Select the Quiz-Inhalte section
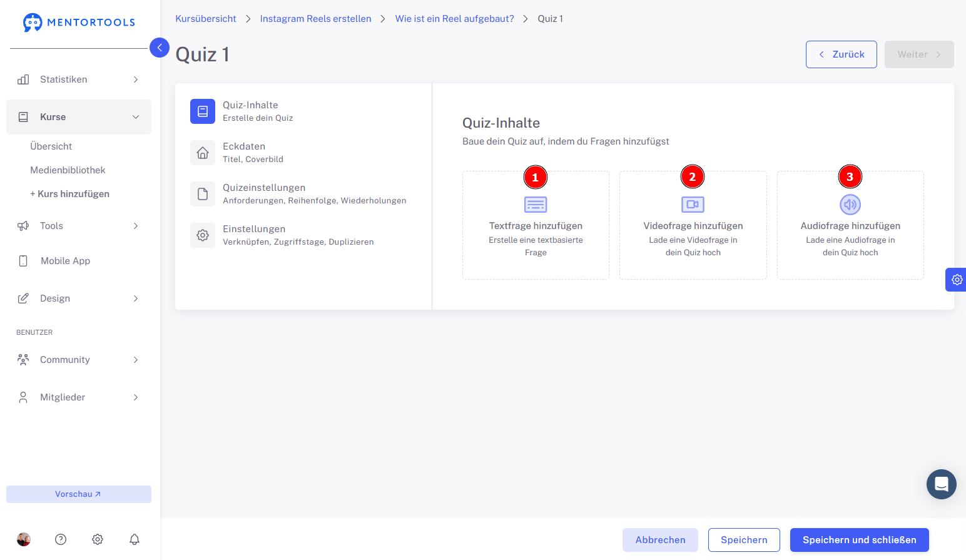This screenshot has height=560, width=966. pos(303,111)
